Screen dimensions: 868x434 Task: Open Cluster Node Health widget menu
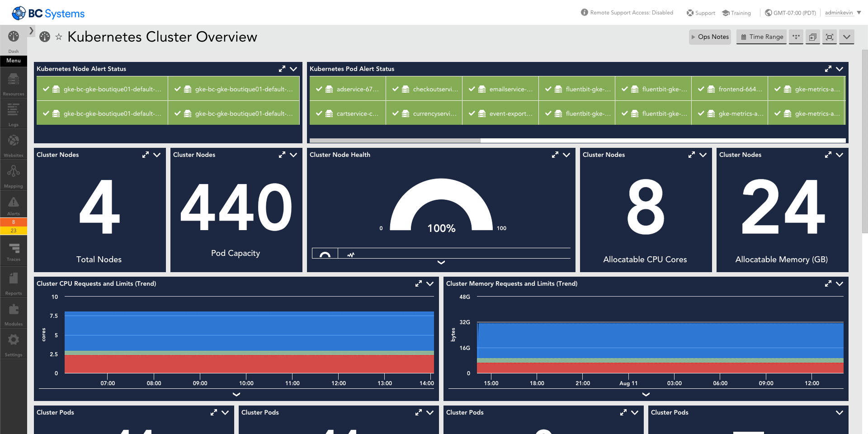pos(566,155)
